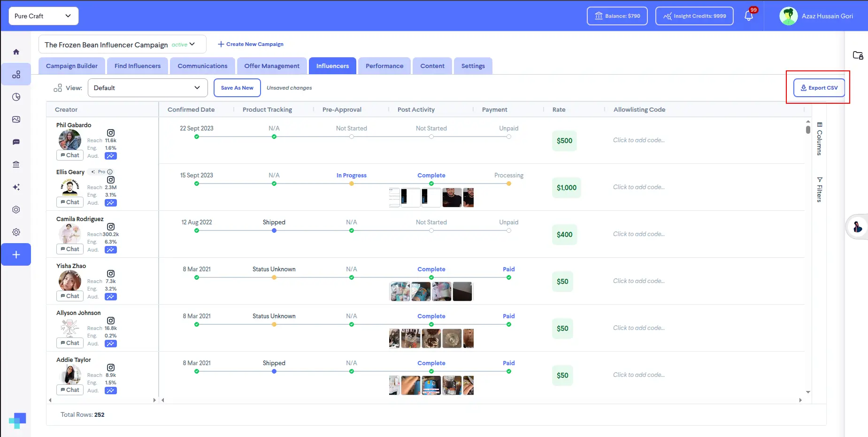This screenshot has width=868, height=437.
Task: Open last post thumbnail of Ellis Geary
Action: (x=468, y=198)
